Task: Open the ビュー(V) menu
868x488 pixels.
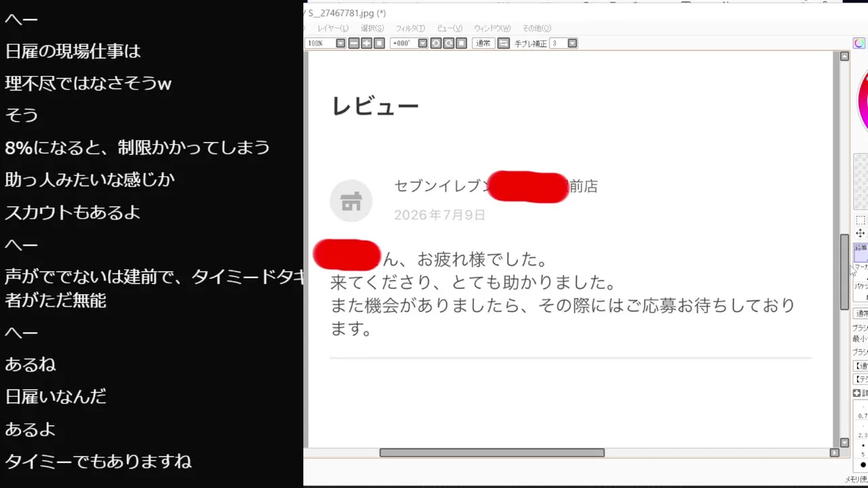Action: (450, 28)
